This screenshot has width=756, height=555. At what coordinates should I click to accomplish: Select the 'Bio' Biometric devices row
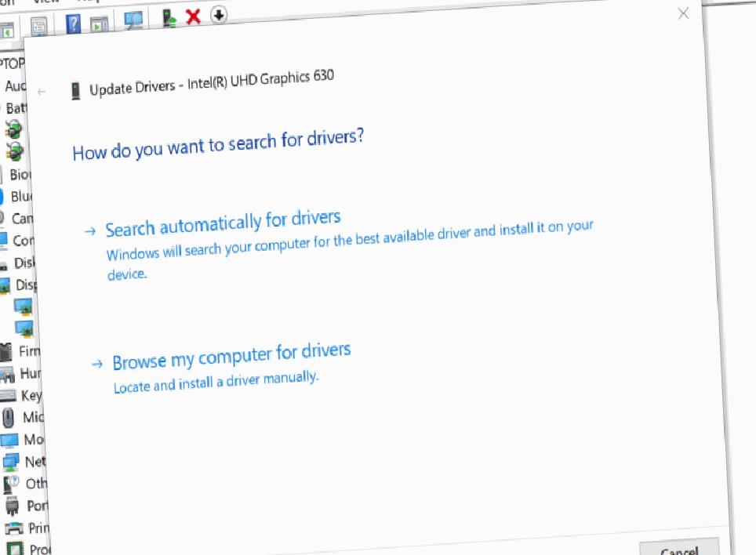pos(20,174)
